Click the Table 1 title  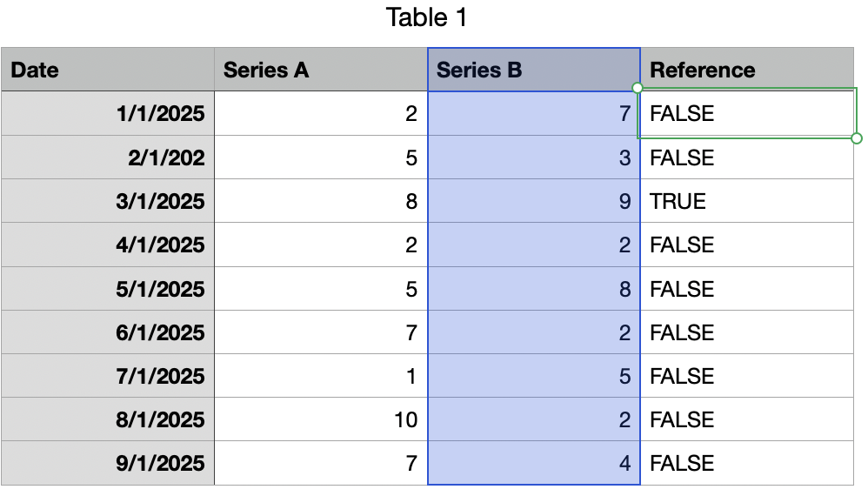pos(426,17)
